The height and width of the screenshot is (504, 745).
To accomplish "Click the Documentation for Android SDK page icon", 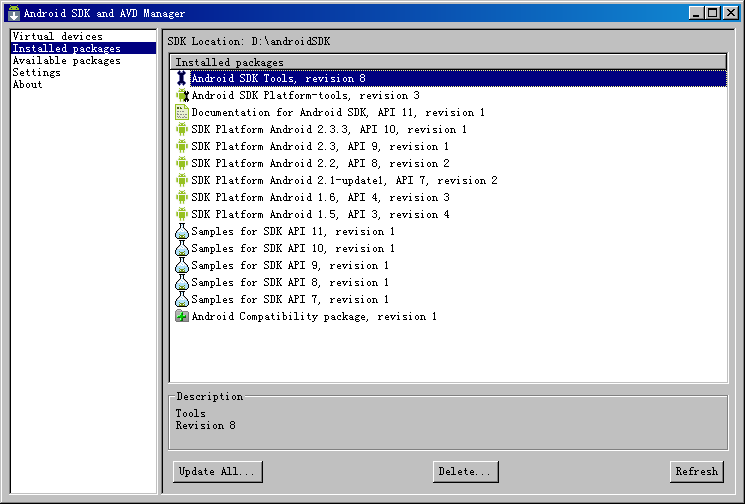I will 181,113.
